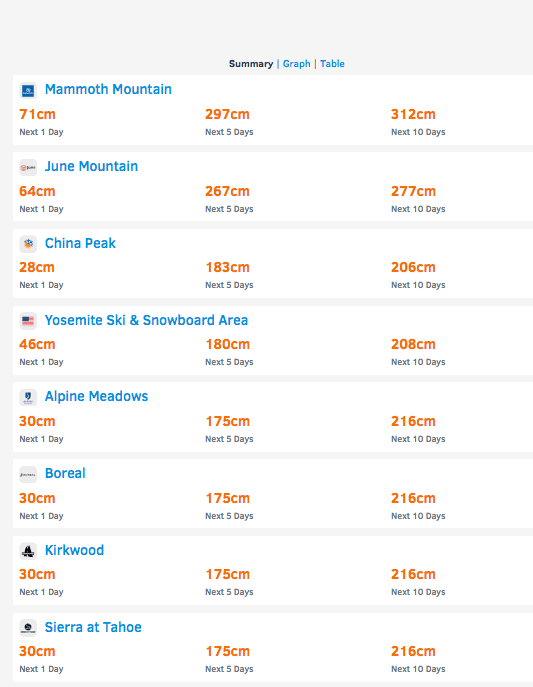Click the Yosemite Ski flag logo icon
The width and height of the screenshot is (533, 687).
coord(28,321)
